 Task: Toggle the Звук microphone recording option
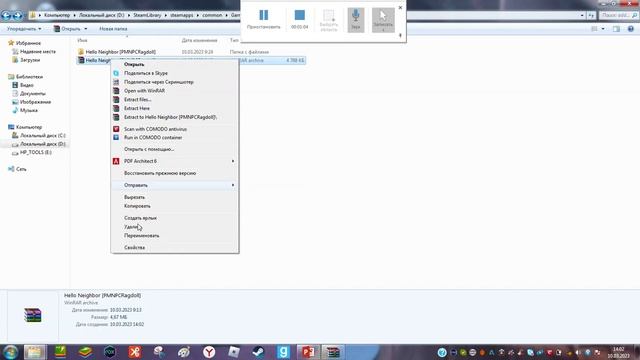click(356, 20)
